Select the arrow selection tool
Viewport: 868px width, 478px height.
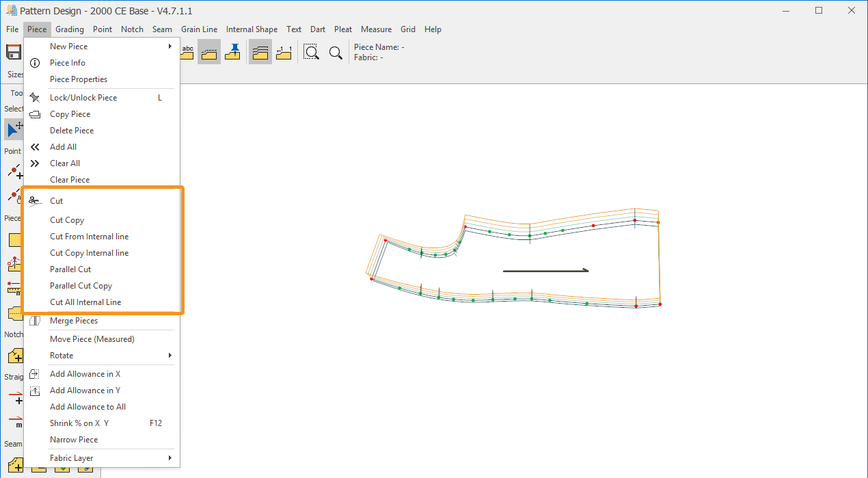14,128
